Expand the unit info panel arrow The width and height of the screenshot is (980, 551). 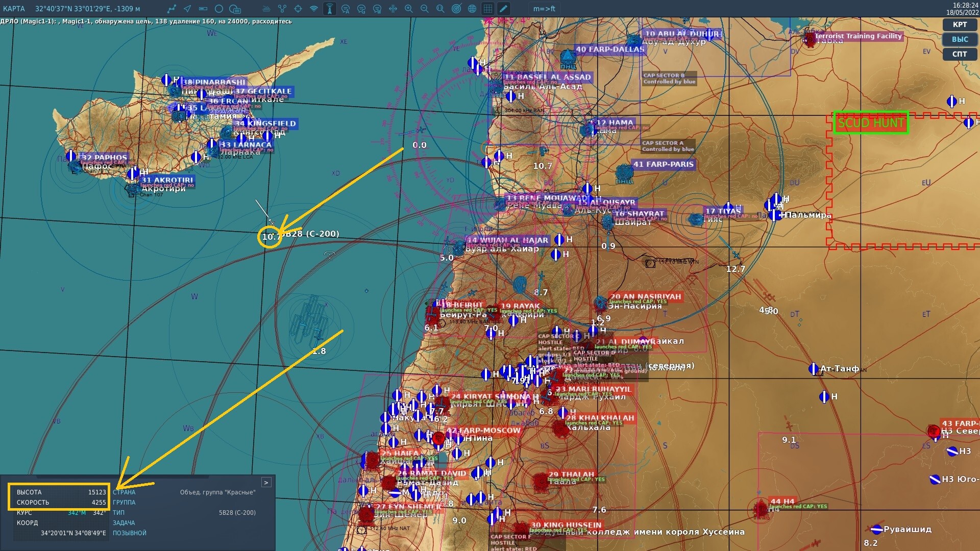point(266,482)
